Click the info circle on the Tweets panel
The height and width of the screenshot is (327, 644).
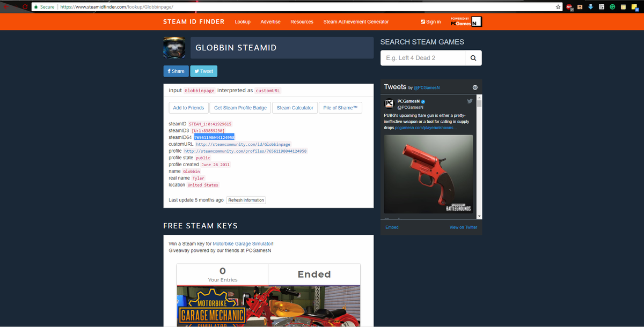[474, 87]
